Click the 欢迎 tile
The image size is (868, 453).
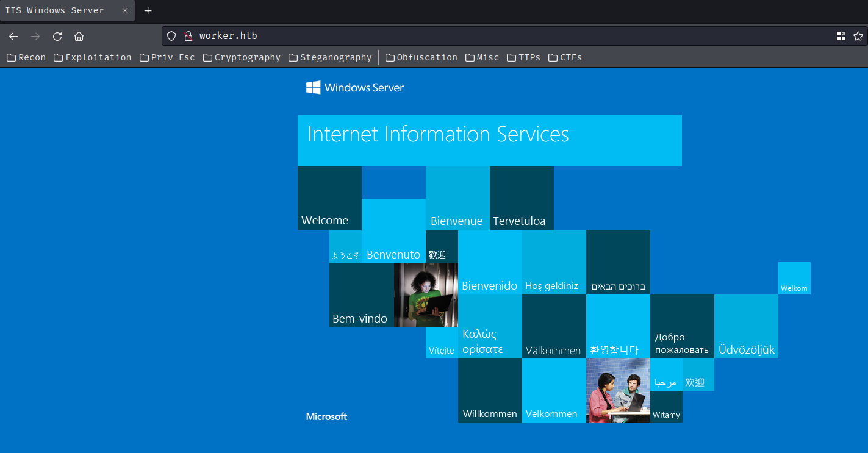point(698,374)
